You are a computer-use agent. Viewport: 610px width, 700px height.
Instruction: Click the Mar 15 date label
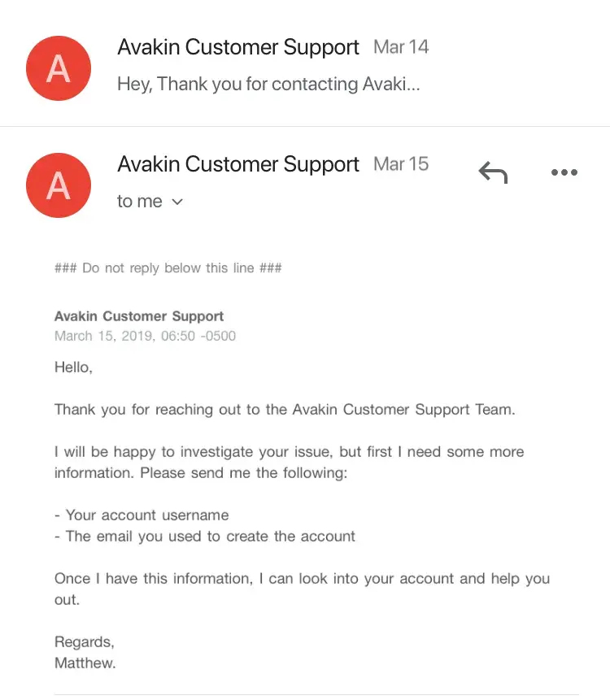coord(401,164)
